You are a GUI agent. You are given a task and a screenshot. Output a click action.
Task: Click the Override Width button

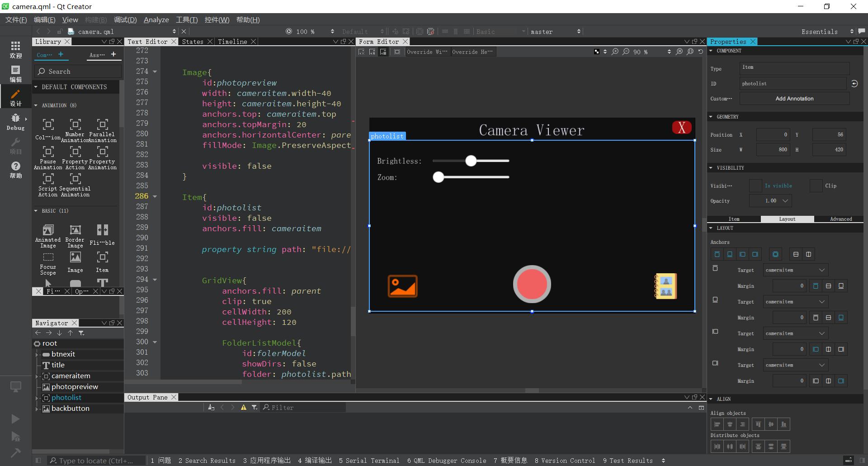coord(427,52)
